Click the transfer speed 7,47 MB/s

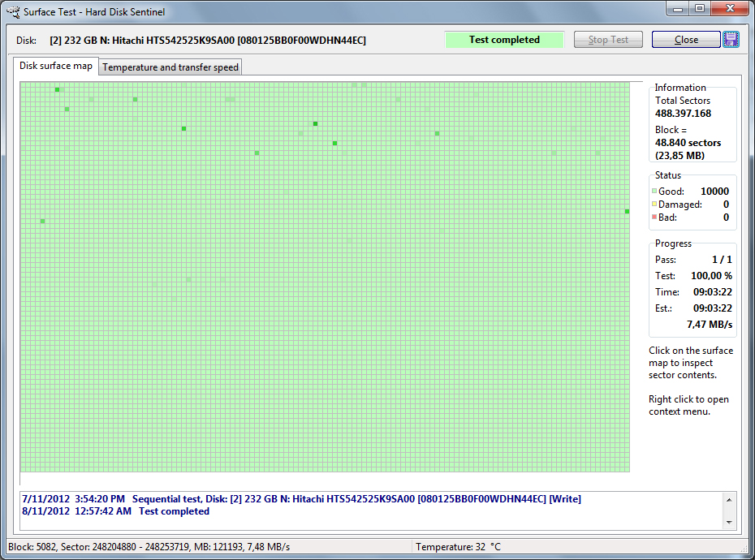point(710,325)
